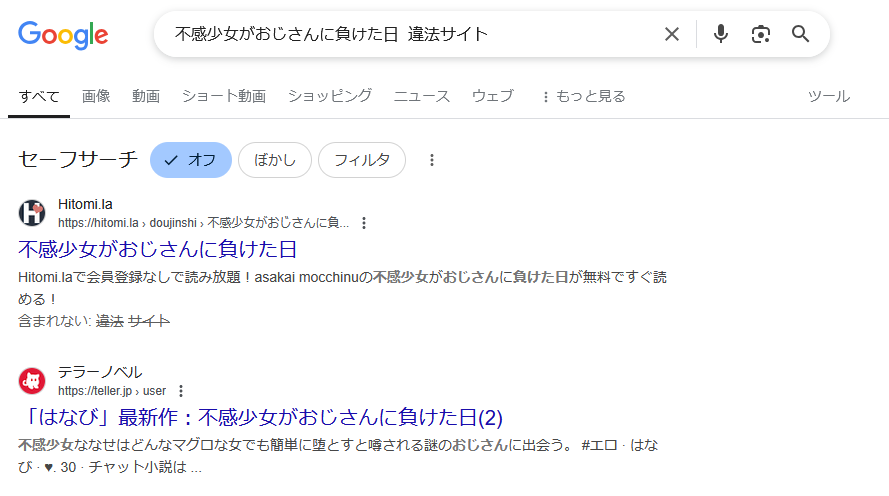
Task: Click the snippet text beginning 'Hitomi.laで会員登録なしで'
Action: 342,288
